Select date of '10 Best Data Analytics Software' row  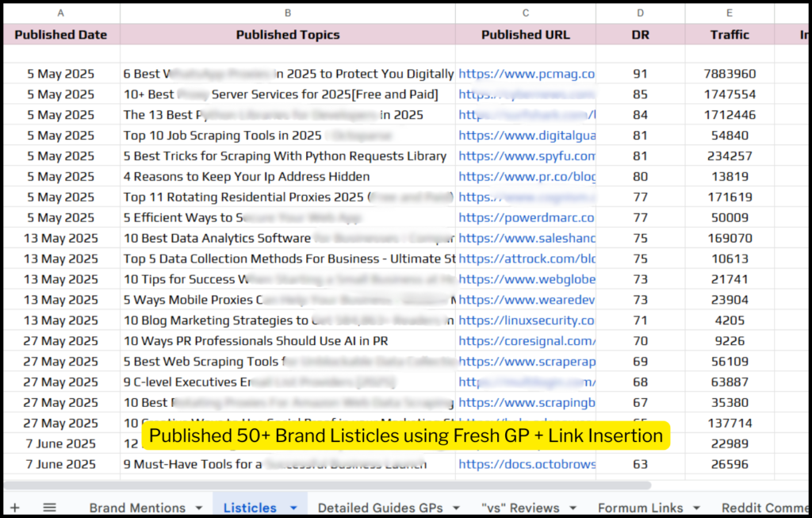(x=61, y=238)
